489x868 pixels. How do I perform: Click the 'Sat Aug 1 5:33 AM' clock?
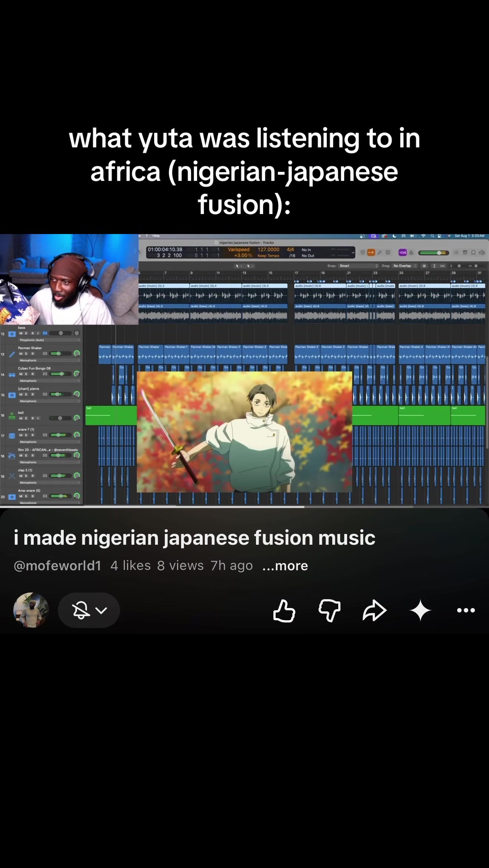(469, 236)
